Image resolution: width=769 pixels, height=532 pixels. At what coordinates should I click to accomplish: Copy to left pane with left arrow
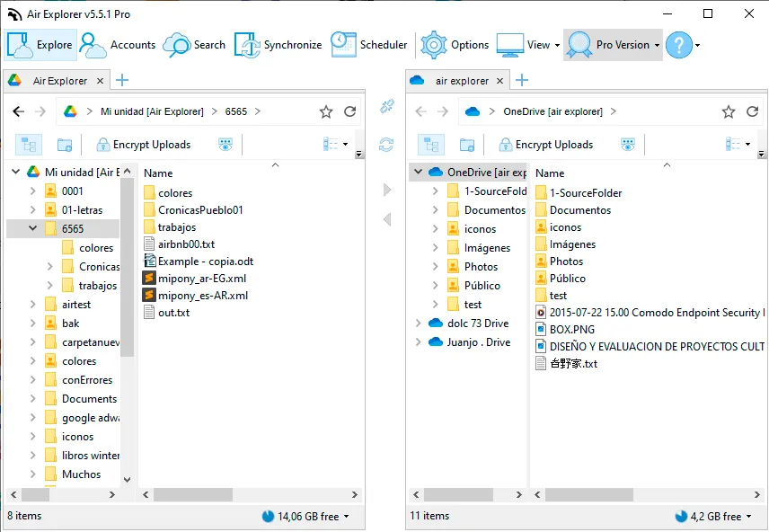pos(387,219)
